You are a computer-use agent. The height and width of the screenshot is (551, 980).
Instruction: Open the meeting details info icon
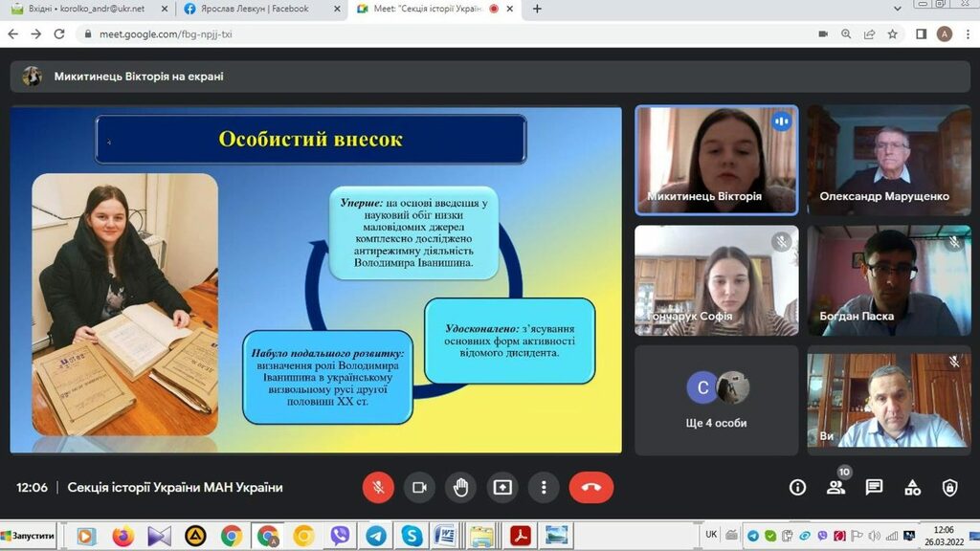point(797,487)
